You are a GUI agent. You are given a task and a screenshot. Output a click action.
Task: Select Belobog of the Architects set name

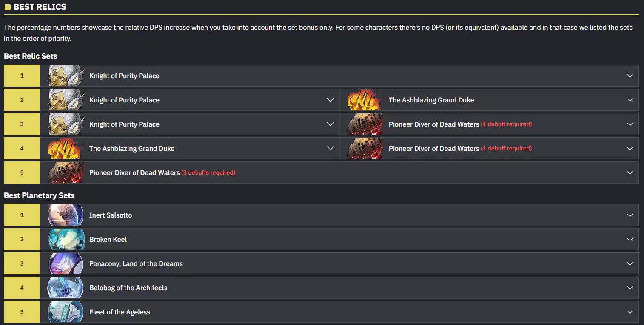click(128, 288)
